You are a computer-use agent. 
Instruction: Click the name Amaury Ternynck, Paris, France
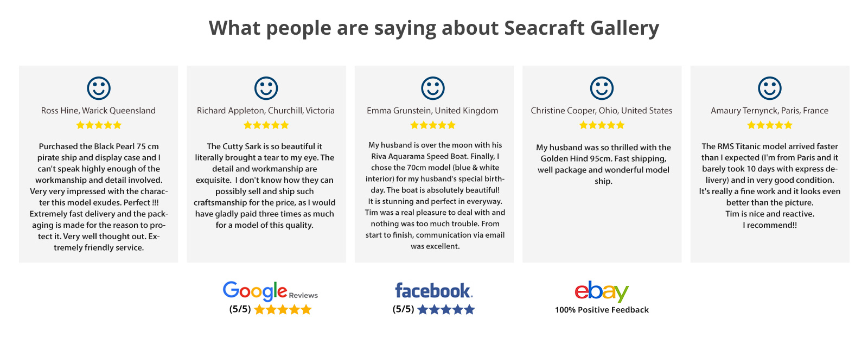769,111
